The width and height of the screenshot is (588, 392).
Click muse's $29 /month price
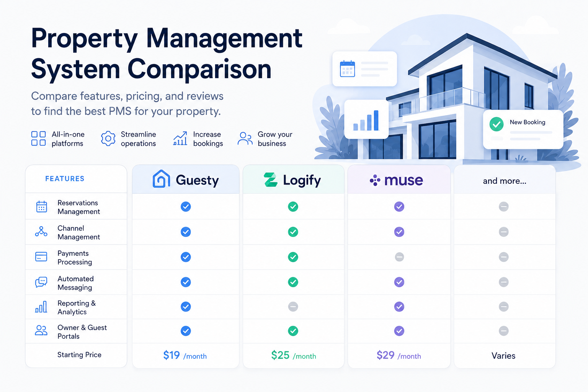pyautogui.click(x=399, y=356)
